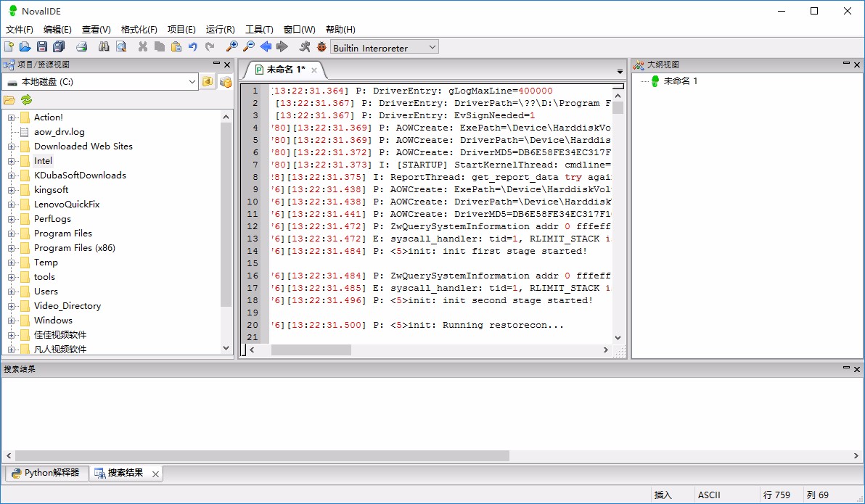Open the 运行(R) menu
The height and width of the screenshot is (504, 865).
point(220,29)
